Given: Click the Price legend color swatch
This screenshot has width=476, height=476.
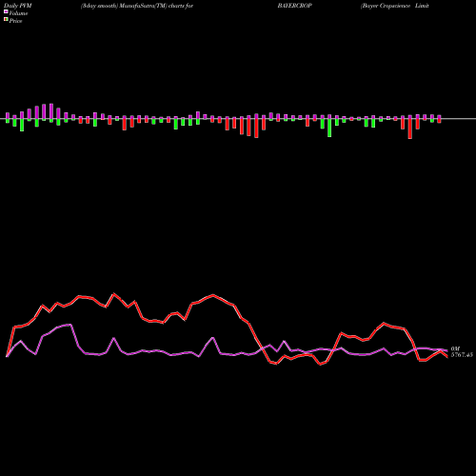Looking at the screenshot, I should point(6,20).
